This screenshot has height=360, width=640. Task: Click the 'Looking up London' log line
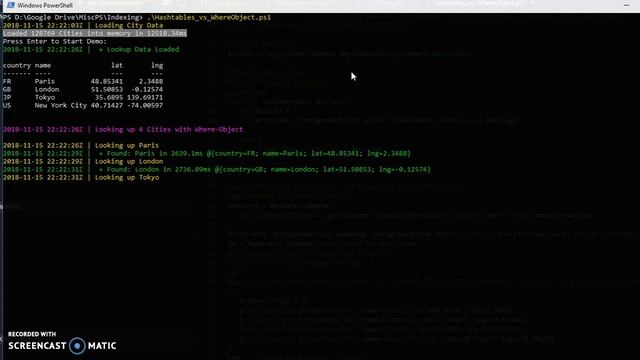[83, 161]
